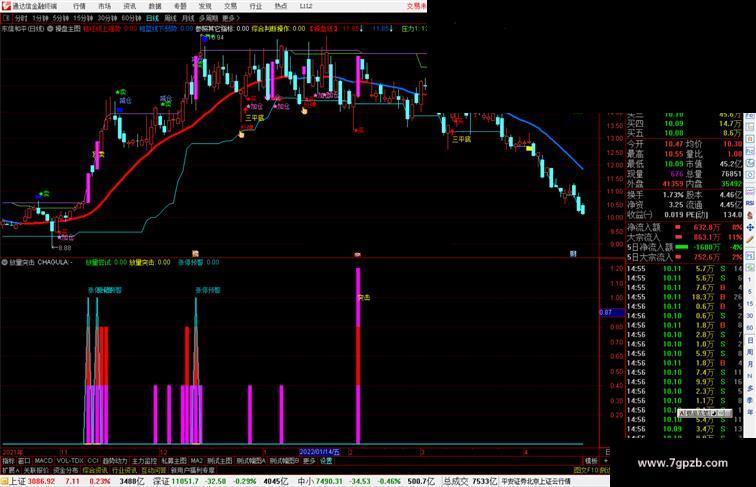This screenshot has height=487, width=756.
Task: Select 月 monthly period in right sidebar
Action: pyautogui.click(x=750, y=364)
